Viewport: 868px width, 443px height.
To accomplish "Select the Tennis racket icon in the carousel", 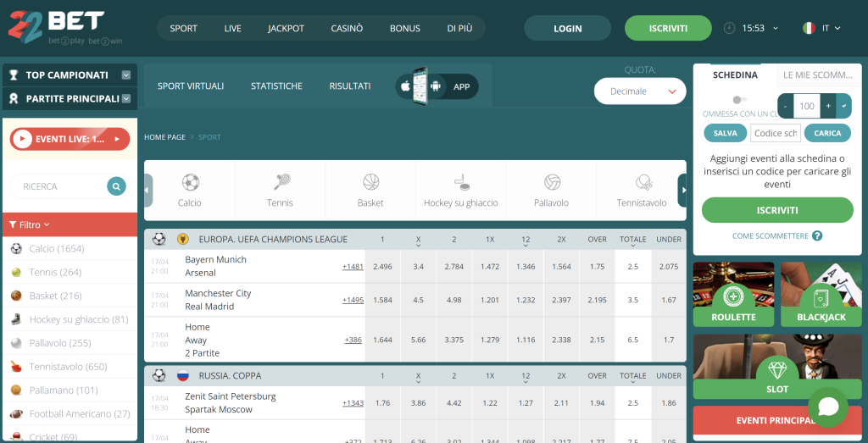I will tap(281, 181).
